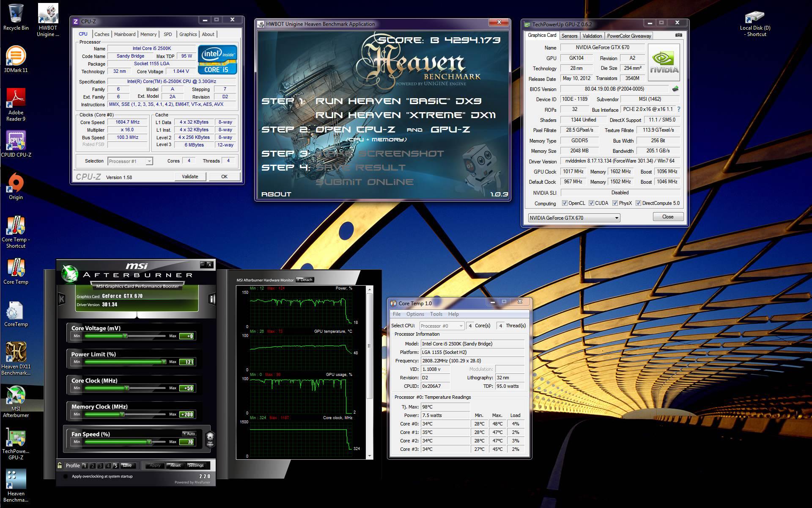Launch MSI Afterburner desktop shortcut

click(x=16, y=401)
